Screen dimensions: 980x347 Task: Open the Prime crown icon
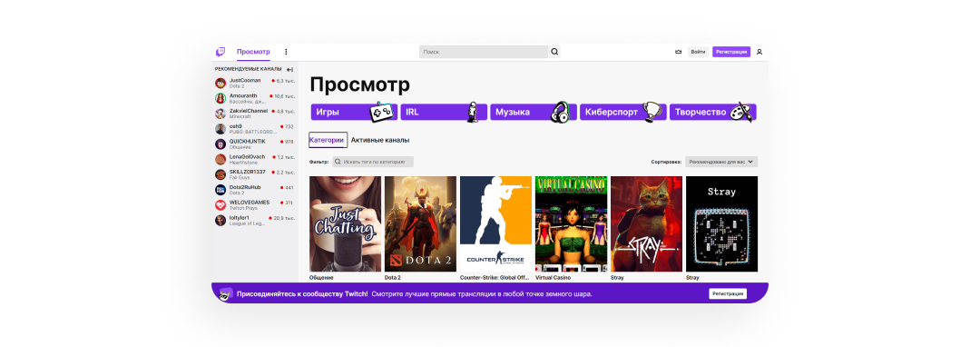(x=679, y=52)
